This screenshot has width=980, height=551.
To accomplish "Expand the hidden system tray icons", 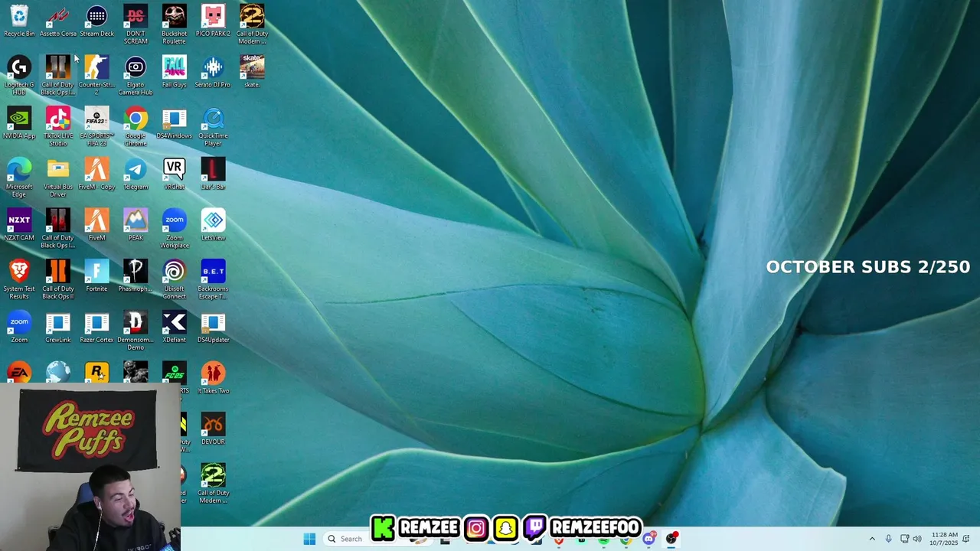I will [x=871, y=539].
